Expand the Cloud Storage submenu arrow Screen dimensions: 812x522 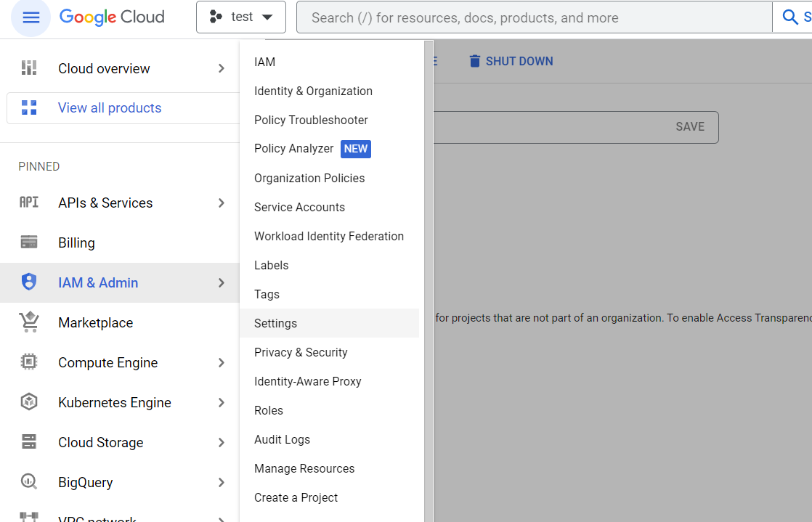click(x=221, y=442)
